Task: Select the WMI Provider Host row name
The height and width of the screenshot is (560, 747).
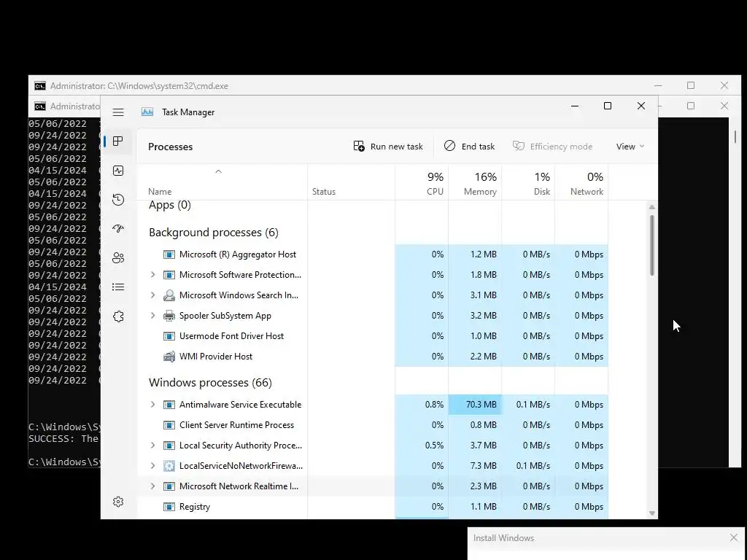Action: (x=216, y=356)
